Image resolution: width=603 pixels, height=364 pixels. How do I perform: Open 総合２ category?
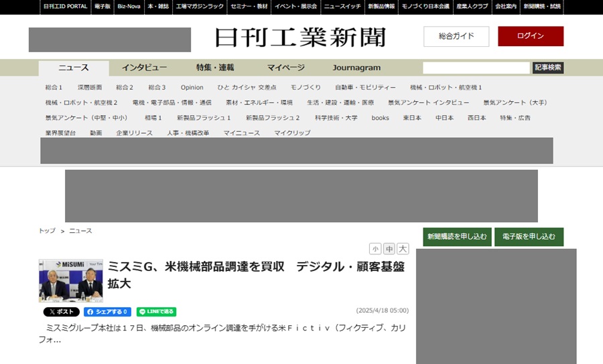tap(125, 88)
